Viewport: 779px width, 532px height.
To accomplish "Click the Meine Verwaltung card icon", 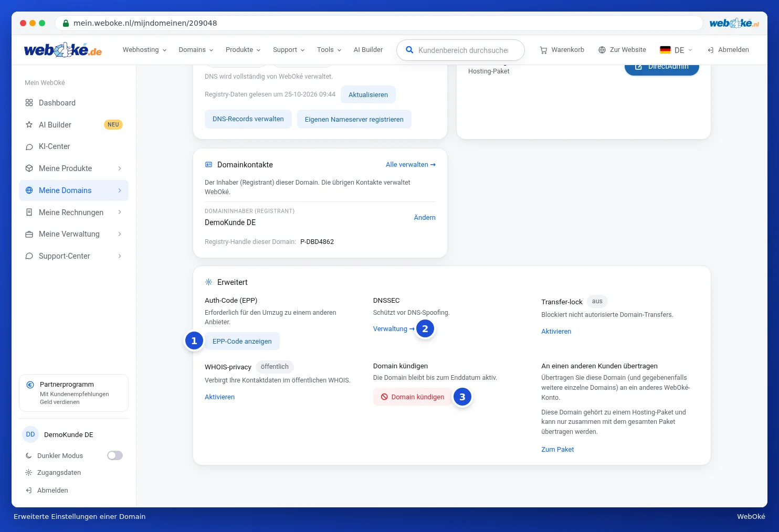I will (29, 235).
